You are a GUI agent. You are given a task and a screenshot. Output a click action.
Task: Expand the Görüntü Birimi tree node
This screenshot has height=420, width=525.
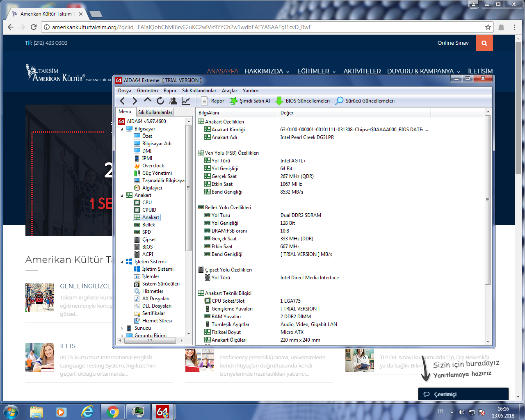pos(122,336)
